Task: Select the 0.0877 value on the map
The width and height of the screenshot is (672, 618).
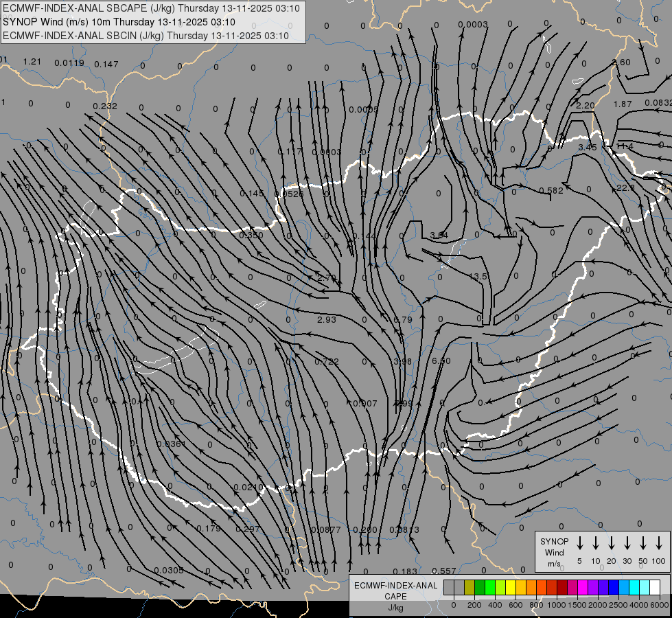Action: click(326, 530)
